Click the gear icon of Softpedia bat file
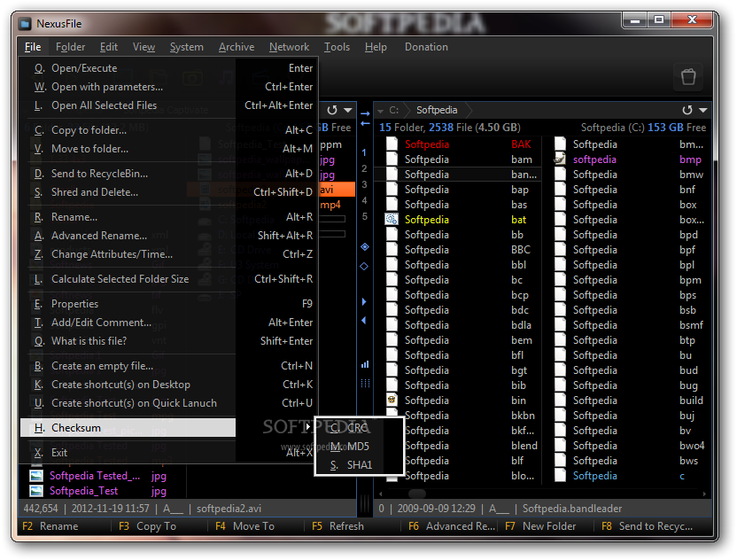737x560 pixels. pos(392,220)
